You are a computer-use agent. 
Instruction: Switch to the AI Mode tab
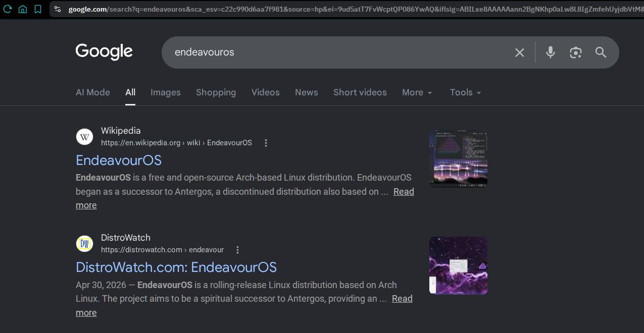click(93, 92)
